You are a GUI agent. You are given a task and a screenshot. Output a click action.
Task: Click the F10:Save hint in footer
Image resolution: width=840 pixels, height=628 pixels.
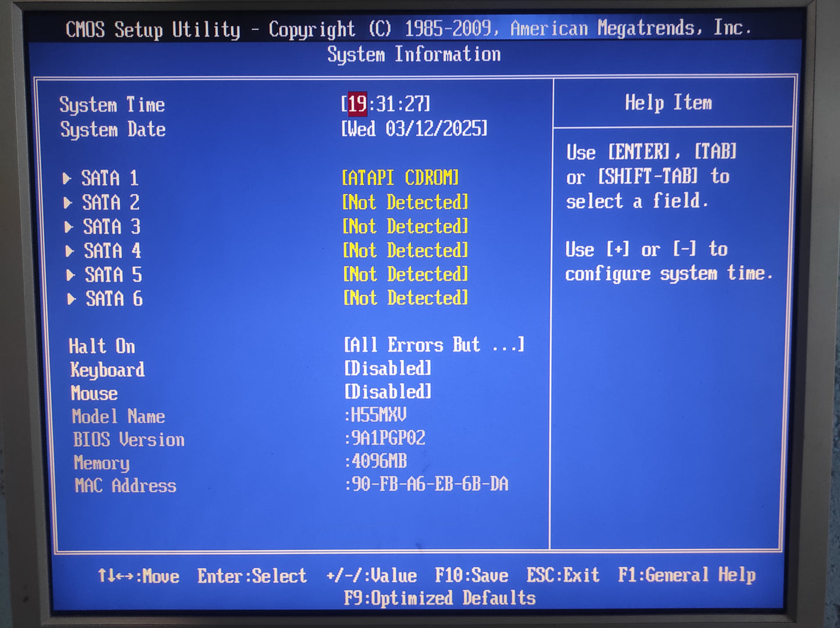click(471, 576)
